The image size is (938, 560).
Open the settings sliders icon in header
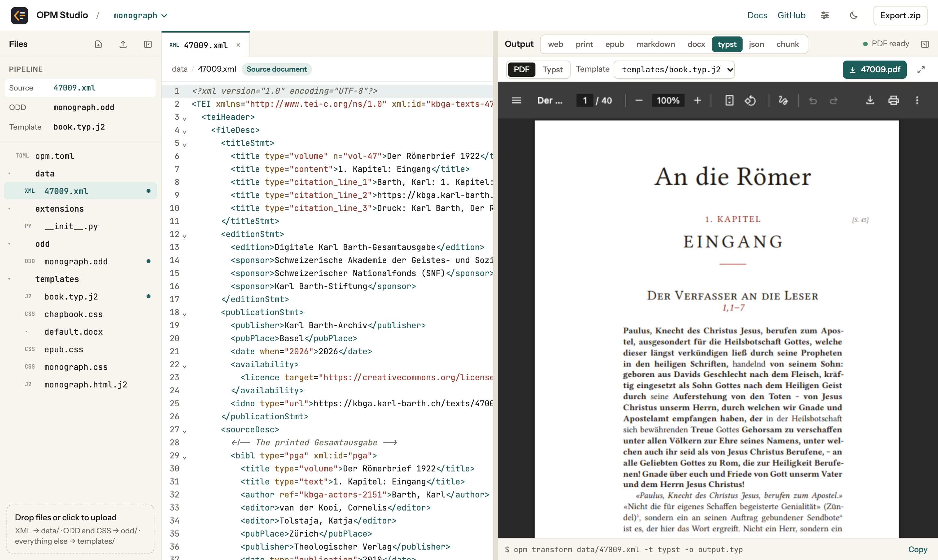(825, 16)
